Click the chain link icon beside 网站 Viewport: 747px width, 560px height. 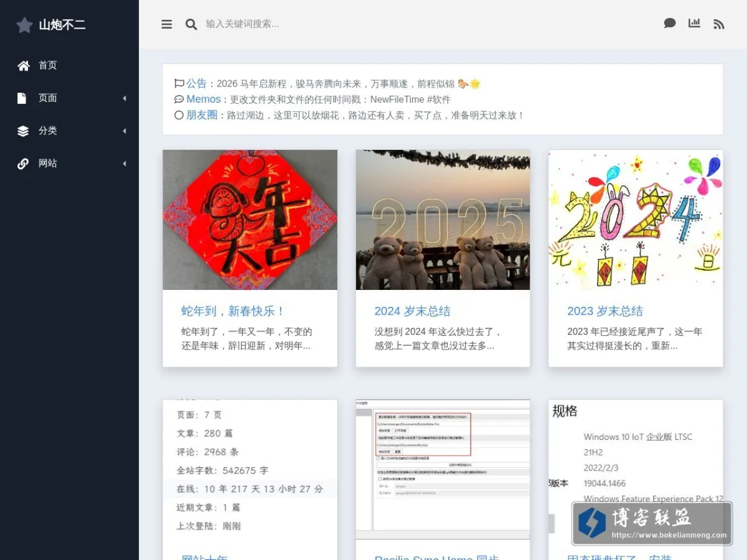23,163
